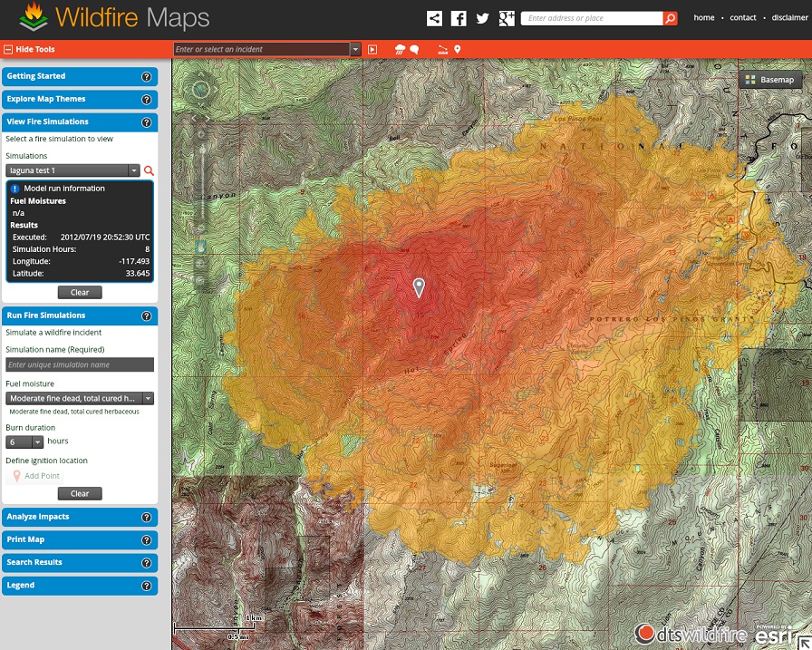The image size is (812, 650).
Task: Open the Basemap selector on the map
Action: click(x=771, y=79)
